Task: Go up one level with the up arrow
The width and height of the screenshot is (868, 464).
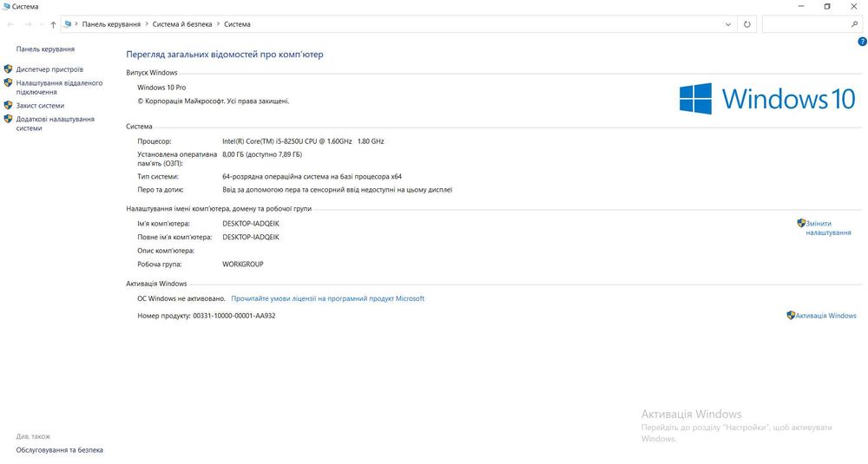Action: (x=53, y=24)
